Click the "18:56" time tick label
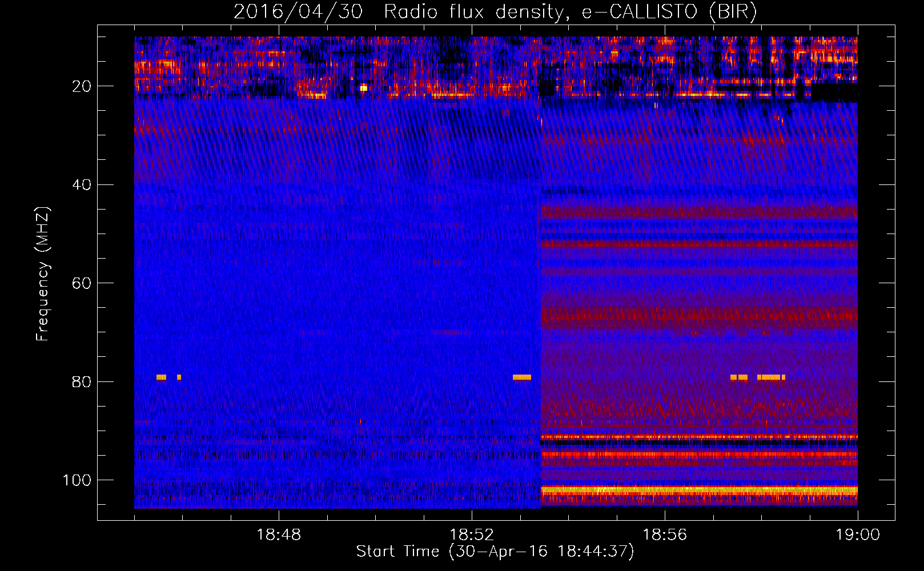The image size is (924, 571). (x=665, y=535)
